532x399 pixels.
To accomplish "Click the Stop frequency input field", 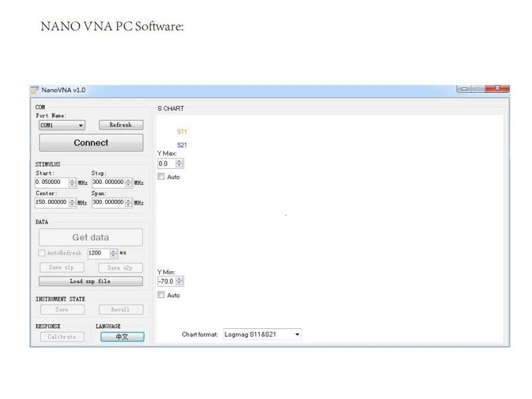I will point(108,182).
